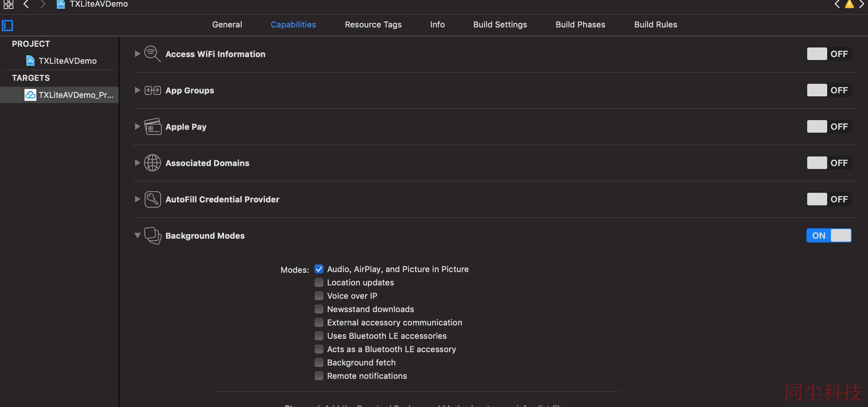
Task: Click the Access WiFi Information icon
Action: pyautogui.click(x=152, y=54)
